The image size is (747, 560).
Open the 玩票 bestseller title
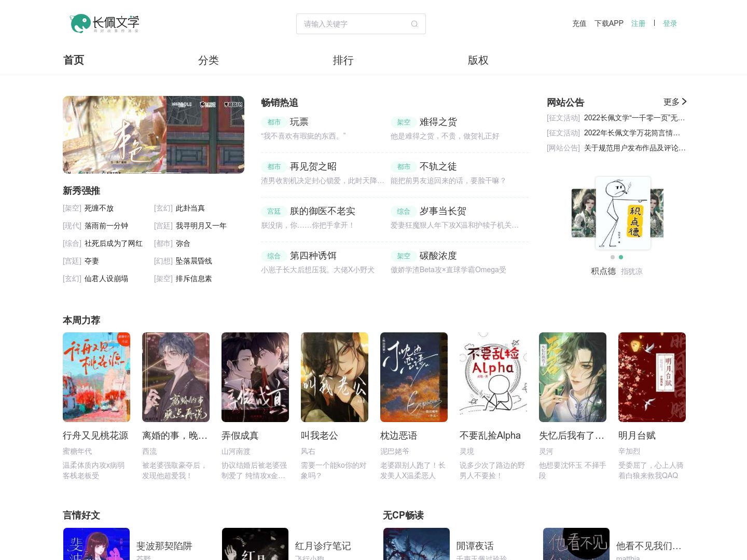click(x=299, y=122)
